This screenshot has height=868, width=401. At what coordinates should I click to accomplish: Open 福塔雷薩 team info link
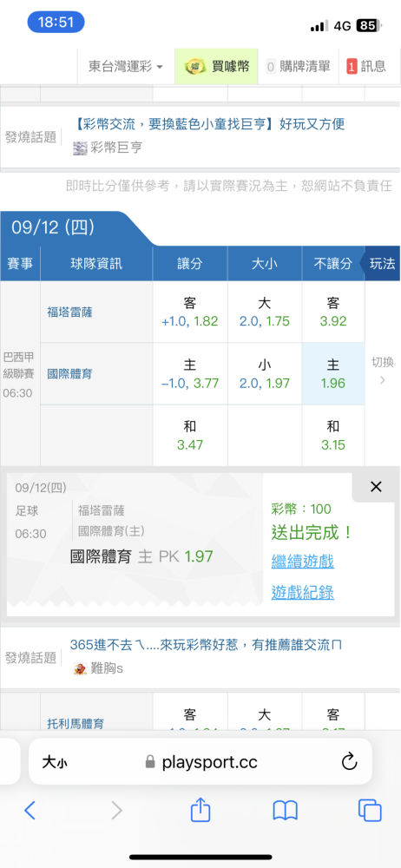click(x=69, y=312)
